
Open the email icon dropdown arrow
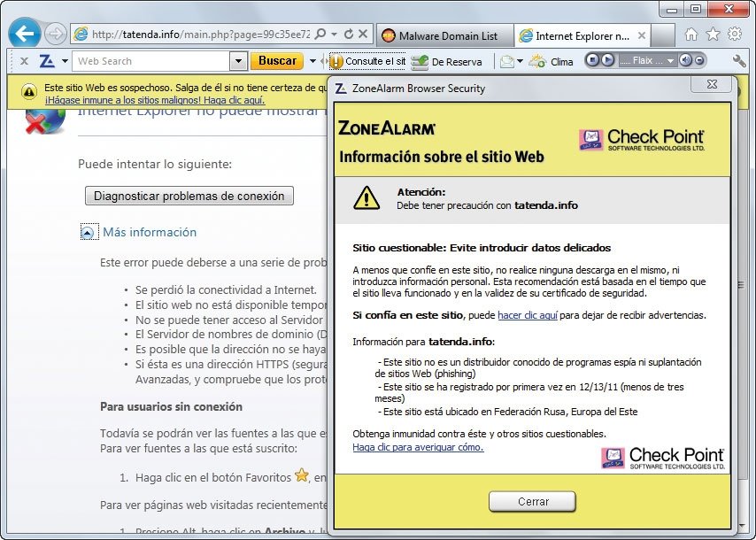520,61
